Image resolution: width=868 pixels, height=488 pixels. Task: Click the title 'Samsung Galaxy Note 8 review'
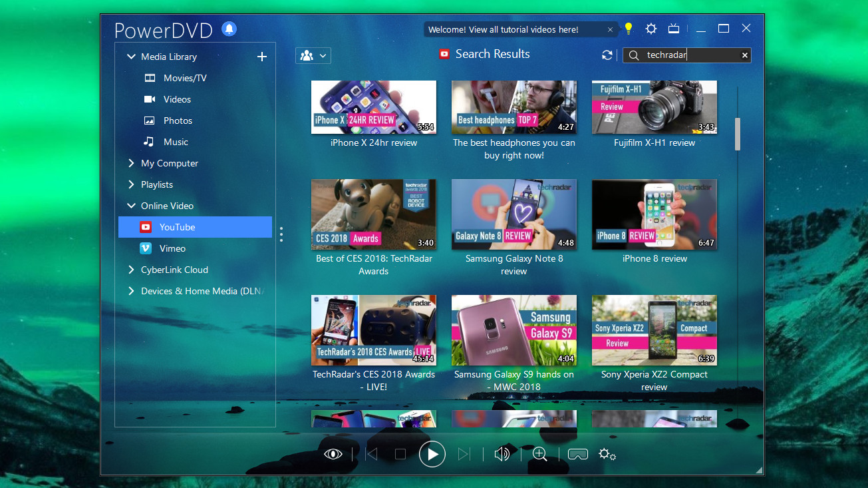coord(514,265)
